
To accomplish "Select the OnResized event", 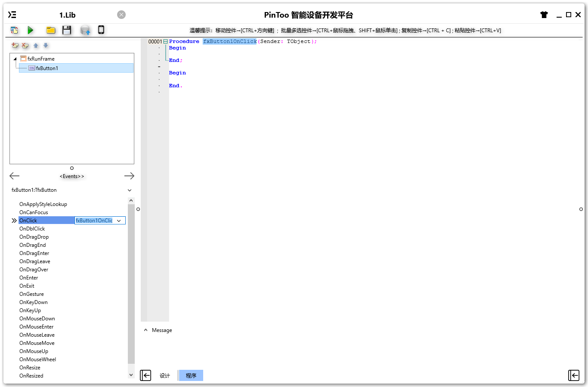I will pyautogui.click(x=31, y=376).
